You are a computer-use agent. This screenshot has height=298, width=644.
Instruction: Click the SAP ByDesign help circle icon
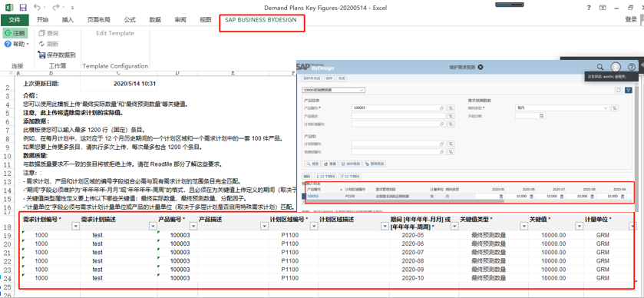point(632,67)
